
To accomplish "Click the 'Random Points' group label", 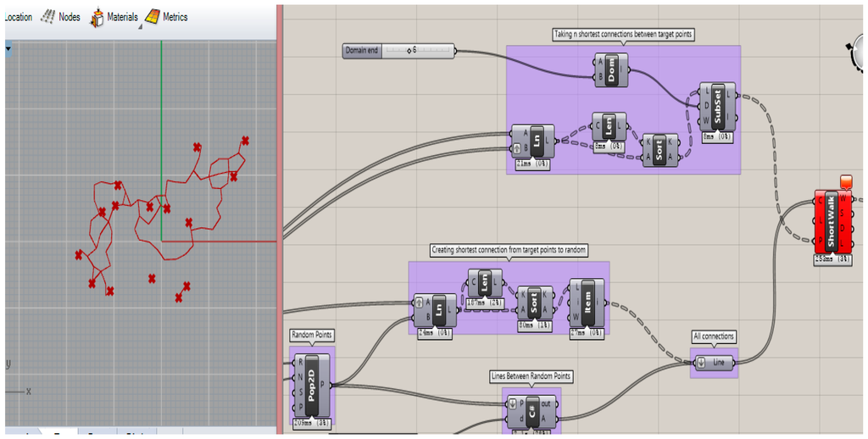I will [312, 336].
